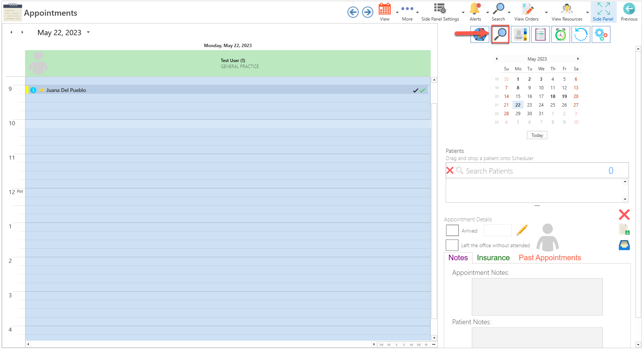
Task: Open the More dropdown arrow
Action: [x=418, y=12]
